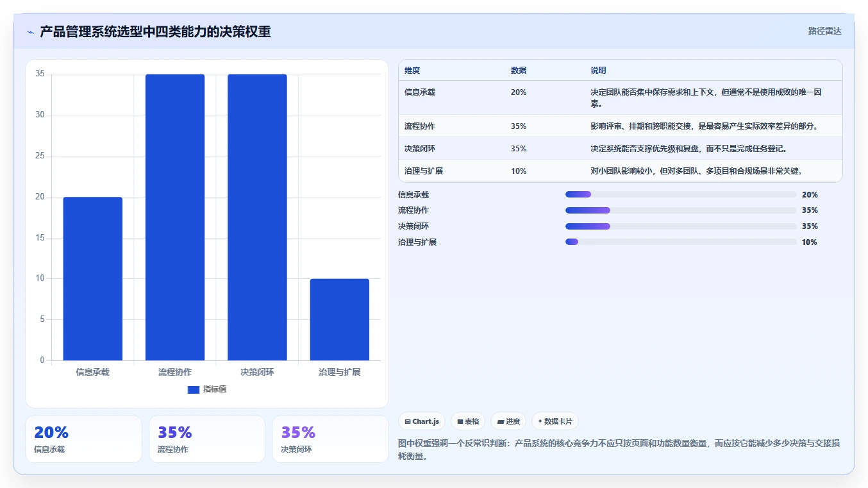Click the y-axis value 20
Viewport: 868px width, 488px height.
pos(40,197)
